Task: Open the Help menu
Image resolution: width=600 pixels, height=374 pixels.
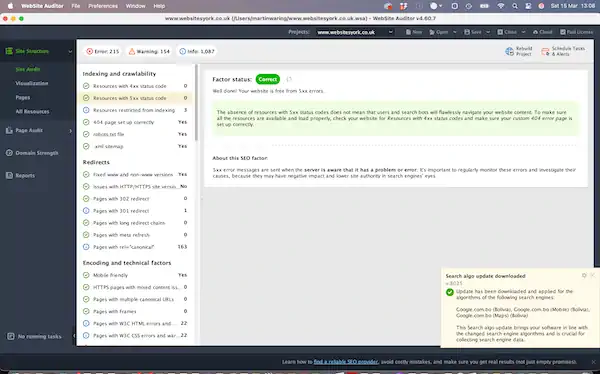Action: point(159,6)
